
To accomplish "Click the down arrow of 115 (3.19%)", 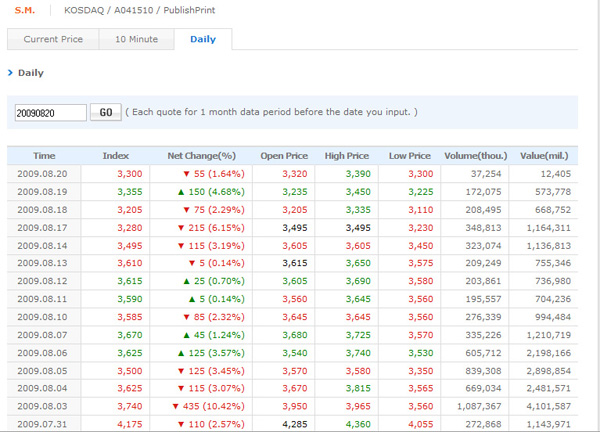I will pyautogui.click(x=181, y=246).
